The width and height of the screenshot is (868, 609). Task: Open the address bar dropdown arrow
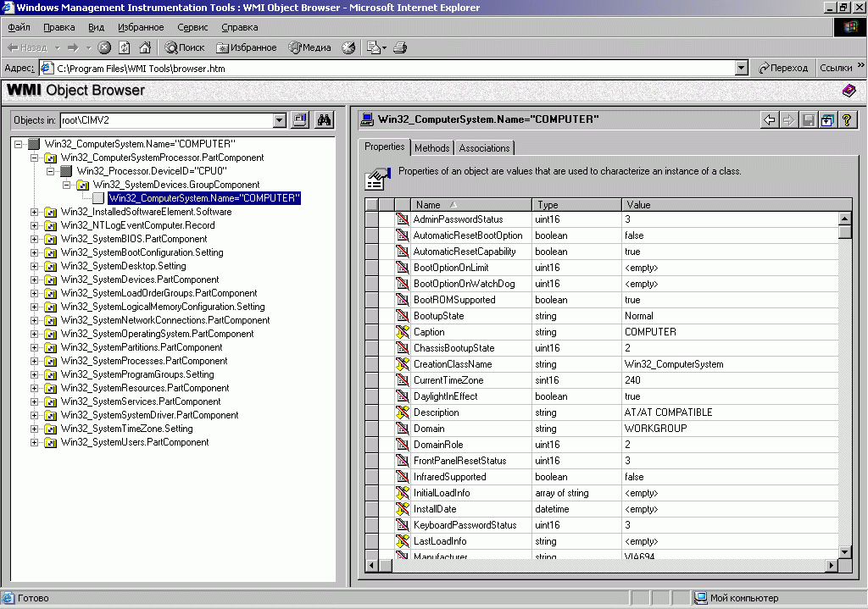coord(742,68)
